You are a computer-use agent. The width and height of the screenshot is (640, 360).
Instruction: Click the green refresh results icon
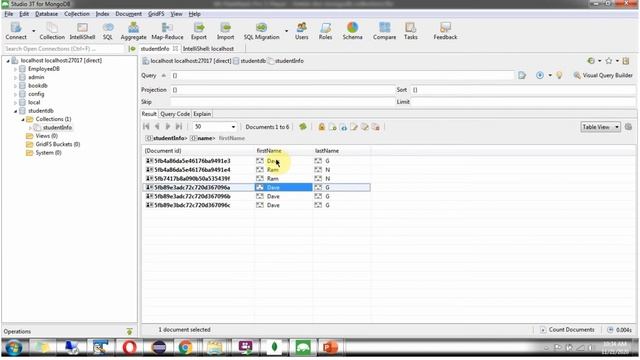(x=303, y=127)
